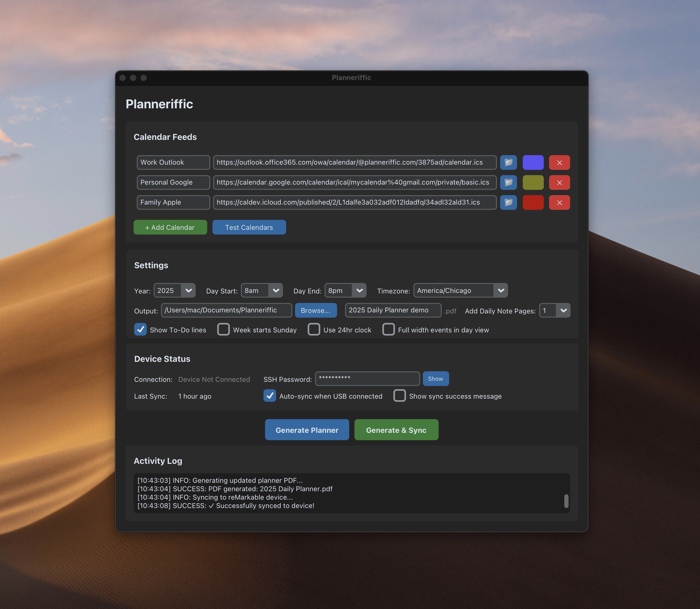This screenshot has width=700, height=609.
Task: Change Family Apple red calendar color
Action: tap(533, 202)
